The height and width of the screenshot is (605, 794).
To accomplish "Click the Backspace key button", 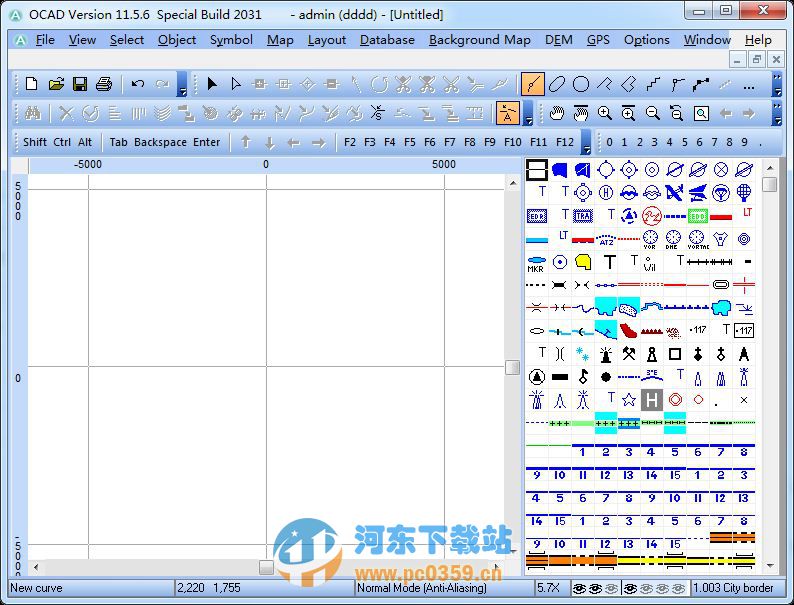I will pos(160,142).
